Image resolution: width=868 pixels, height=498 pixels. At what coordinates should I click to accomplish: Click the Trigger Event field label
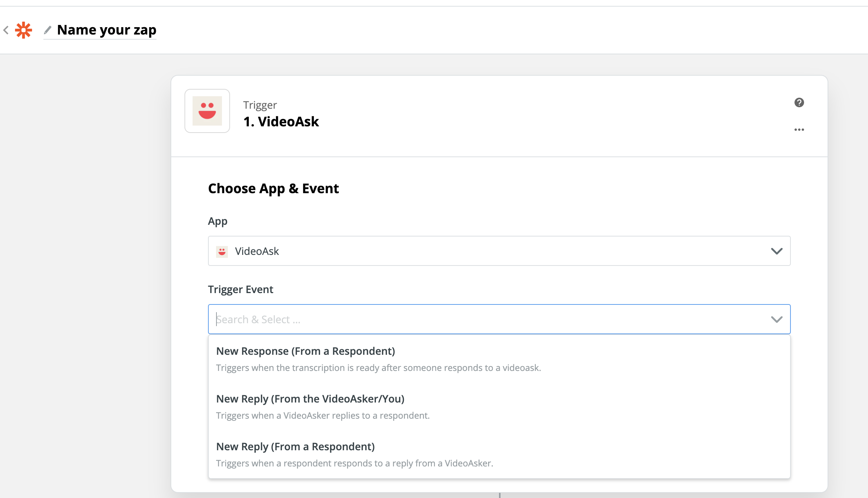[240, 289]
